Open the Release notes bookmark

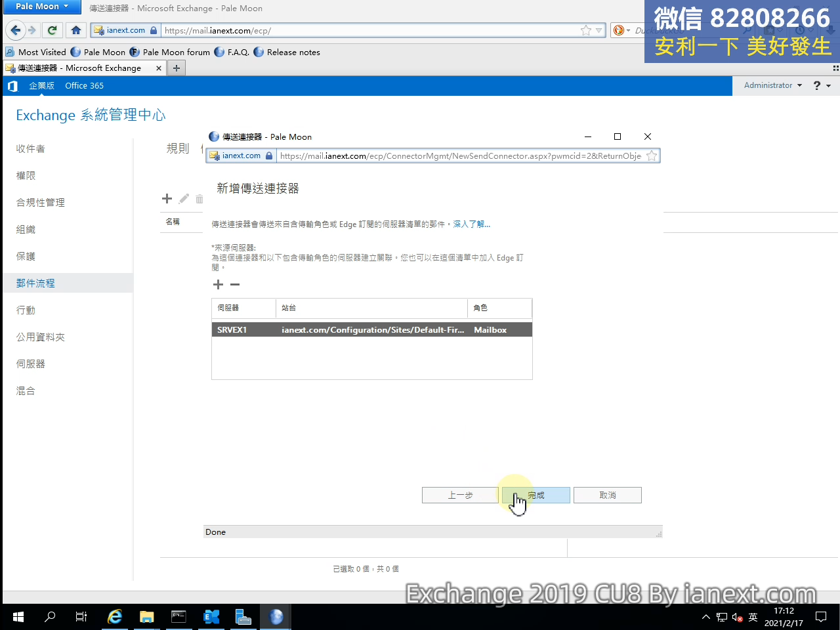click(287, 52)
